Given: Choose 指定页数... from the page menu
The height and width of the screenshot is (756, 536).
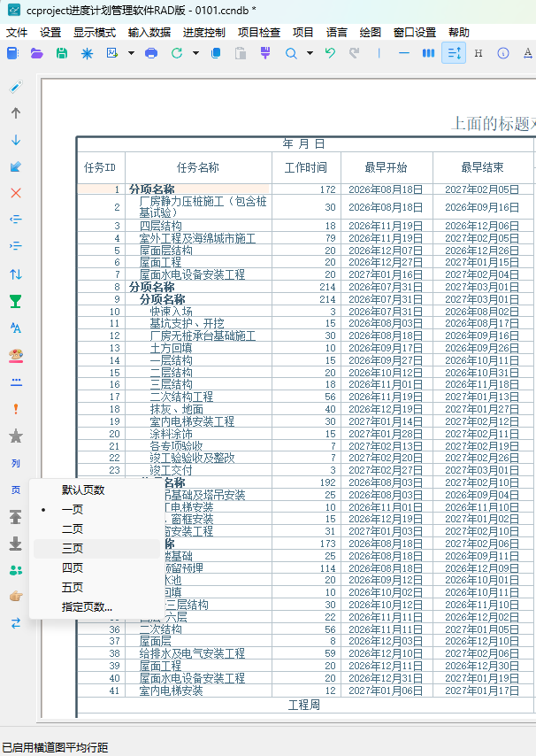Looking at the screenshot, I should (x=96, y=607).
